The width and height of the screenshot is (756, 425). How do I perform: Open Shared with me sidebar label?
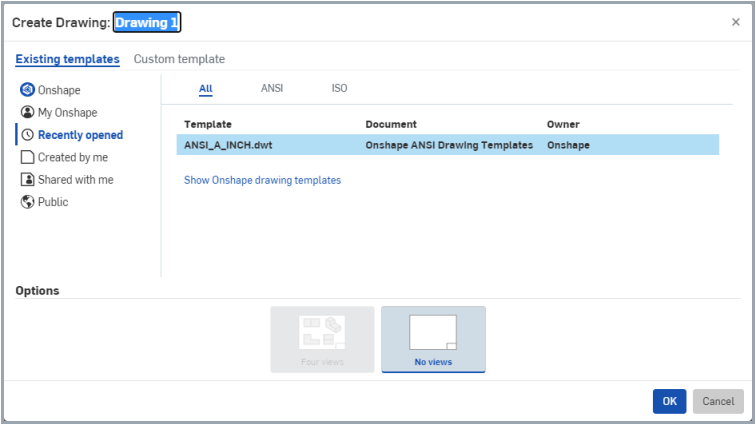click(x=76, y=179)
